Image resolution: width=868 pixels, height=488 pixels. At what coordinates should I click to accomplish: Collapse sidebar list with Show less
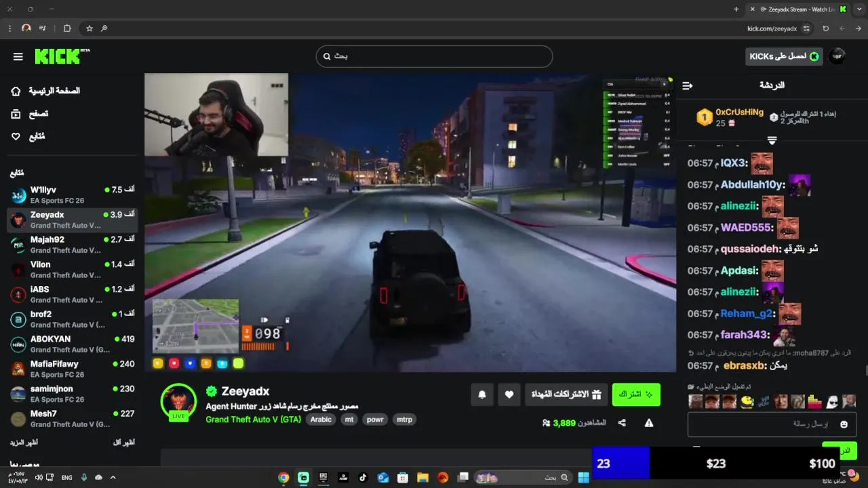point(123,443)
